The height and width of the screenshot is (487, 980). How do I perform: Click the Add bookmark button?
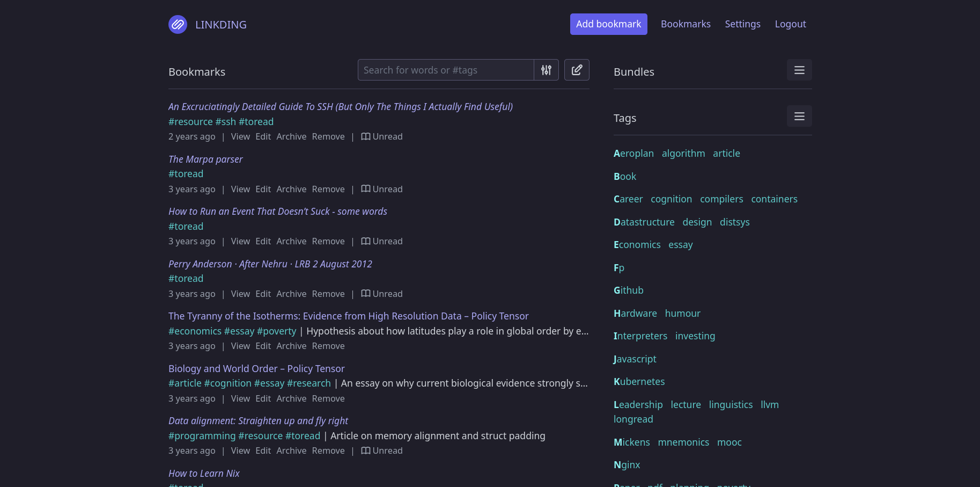pyautogui.click(x=608, y=24)
